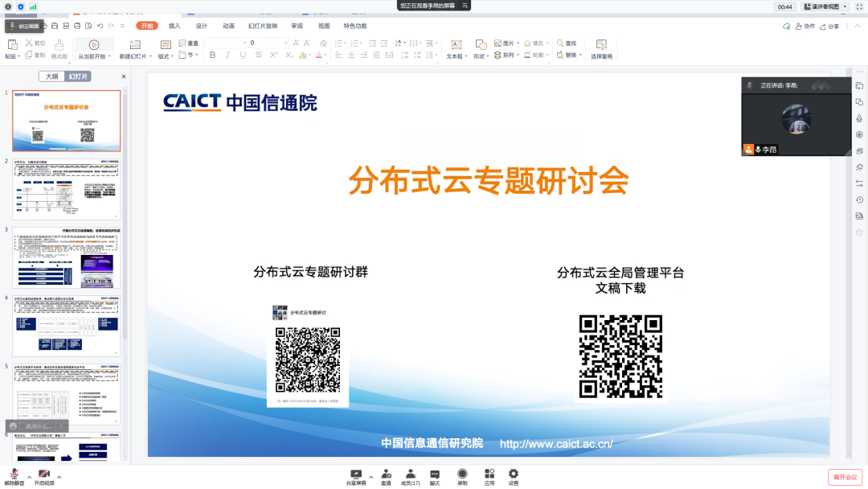Expand the Paste (粘贴) dropdown arrow

19,56
